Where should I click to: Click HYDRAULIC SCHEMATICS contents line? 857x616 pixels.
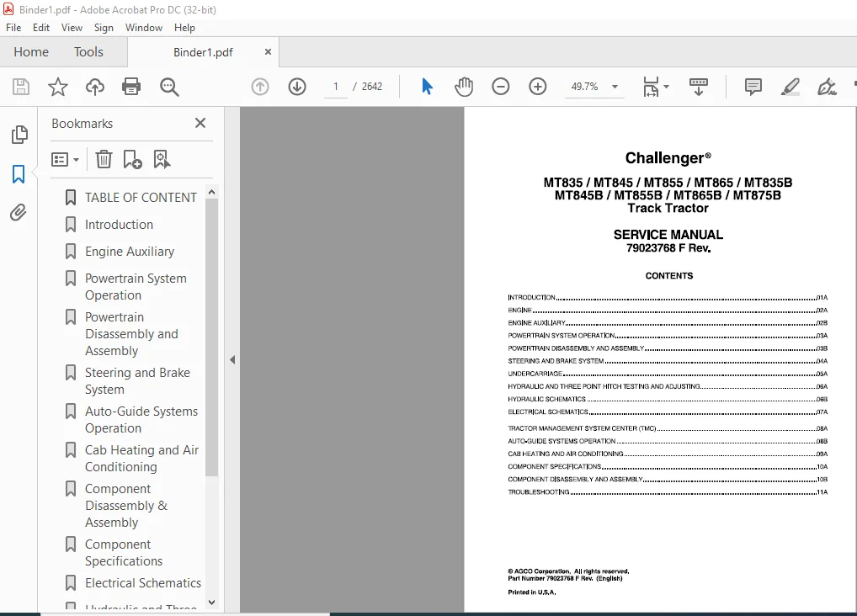coord(668,399)
